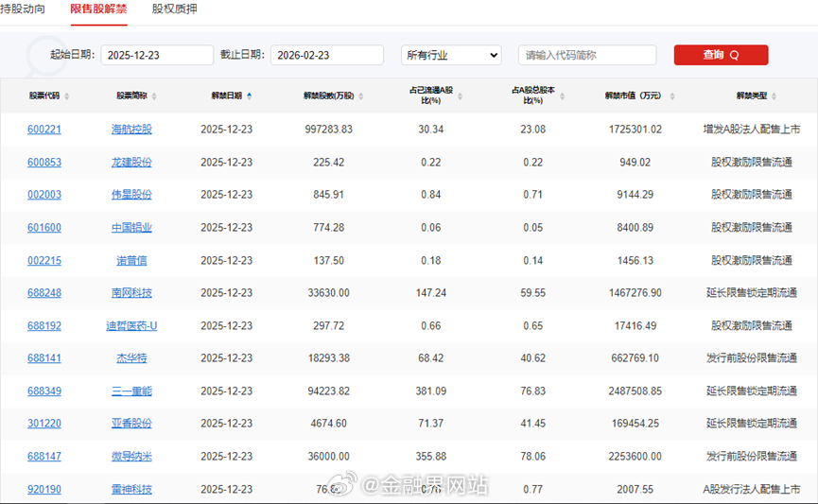This screenshot has height=504, width=818.
Task: Open stock code 600853 link
Action: (x=44, y=163)
